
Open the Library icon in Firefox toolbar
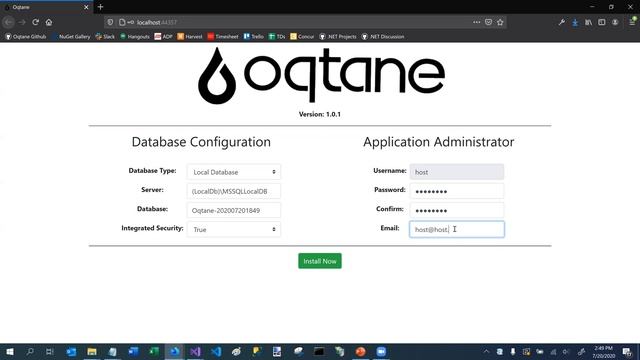pos(589,22)
